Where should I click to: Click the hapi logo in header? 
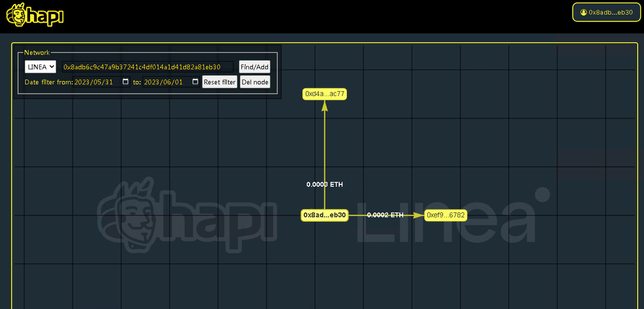tap(35, 15)
